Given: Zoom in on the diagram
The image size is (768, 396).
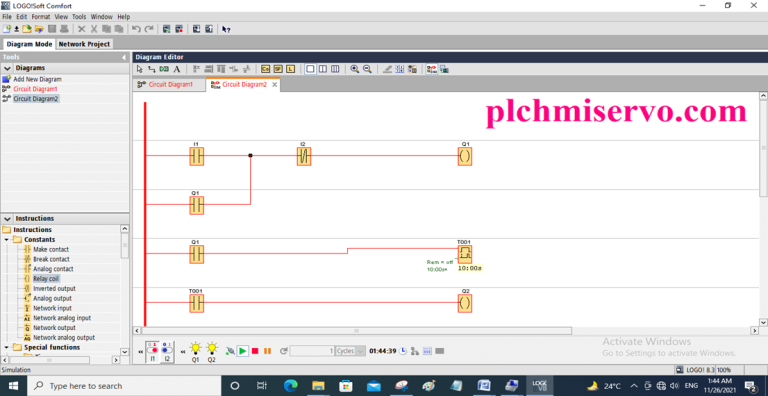Looking at the screenshot, I should [355, 69].
